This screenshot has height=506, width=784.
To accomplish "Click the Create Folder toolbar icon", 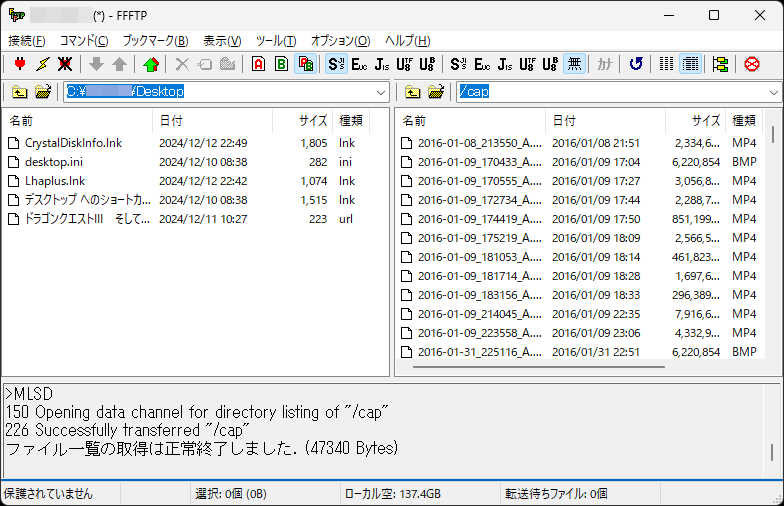I will tap(228, 64).
